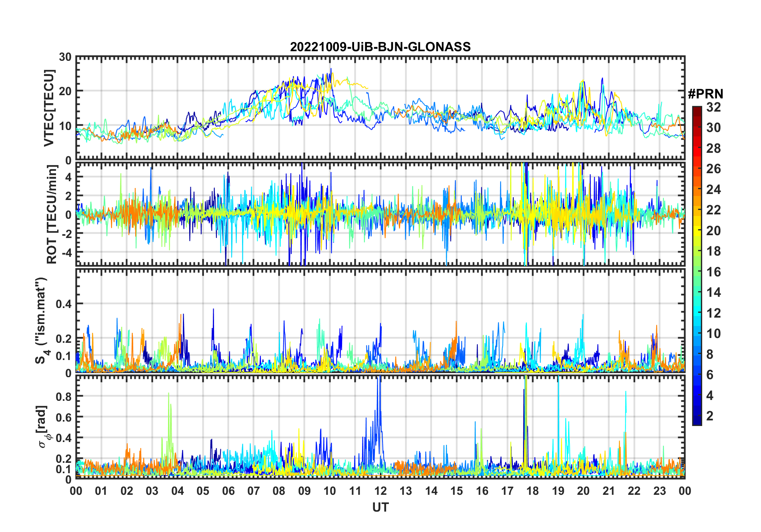Click the colorbar tick label 2
Screen dimensions: 761x532
(x=710, y=416)
